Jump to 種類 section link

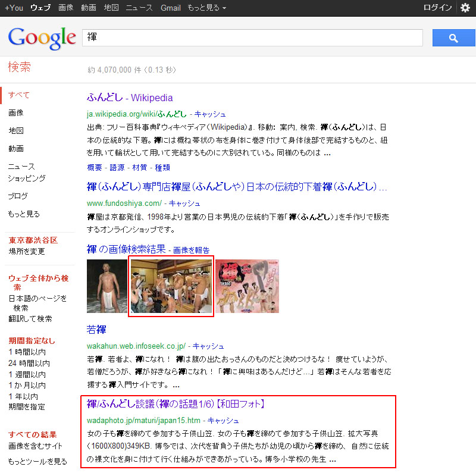pos(162,168)
